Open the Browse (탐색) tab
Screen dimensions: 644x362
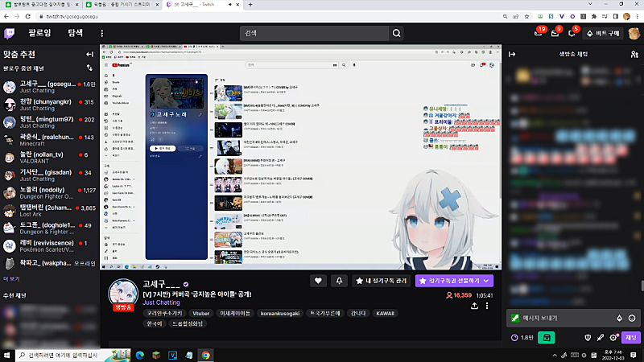tap(75, 33)
